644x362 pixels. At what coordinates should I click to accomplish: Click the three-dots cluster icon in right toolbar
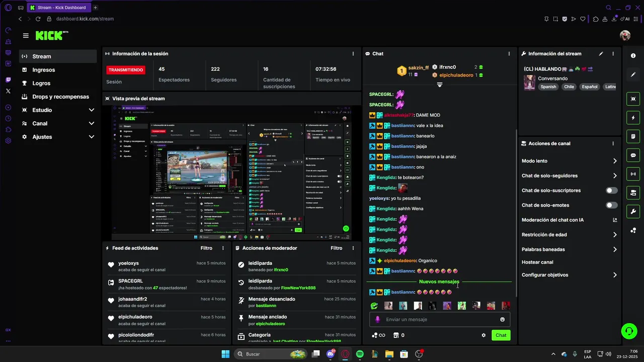click(633, 230)
